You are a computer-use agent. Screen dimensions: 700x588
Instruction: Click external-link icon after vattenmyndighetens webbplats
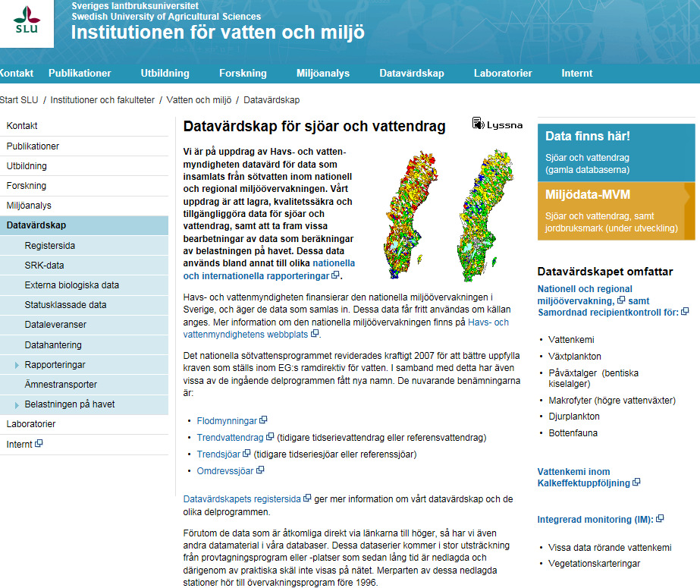coord(315,333)
